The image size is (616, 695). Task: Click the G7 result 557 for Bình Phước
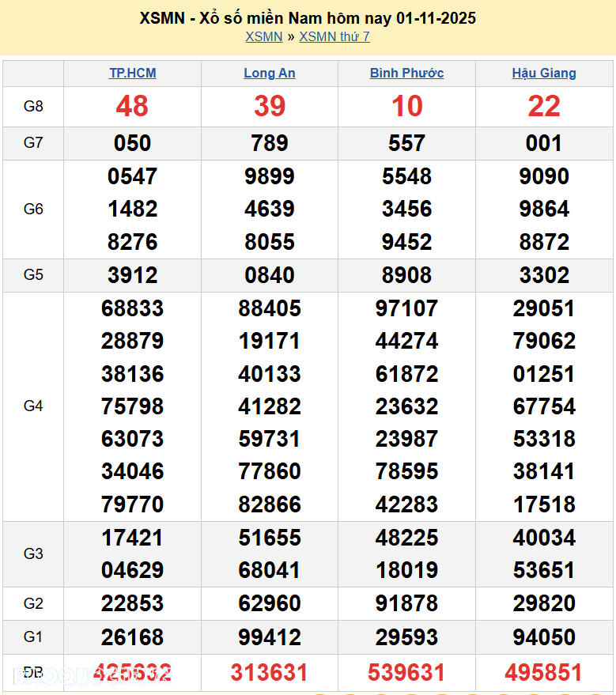coord(406,143)
